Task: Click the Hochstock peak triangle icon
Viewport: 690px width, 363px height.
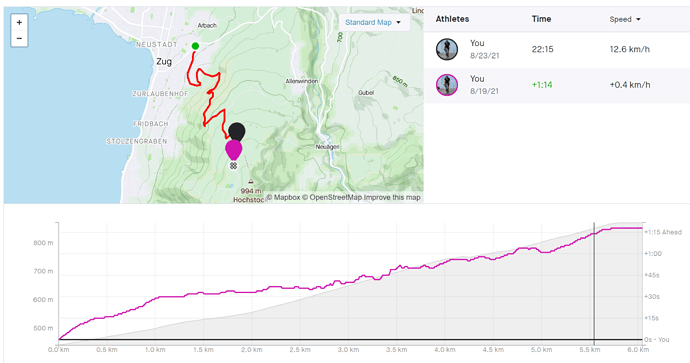Action: (x=251, y=181)
